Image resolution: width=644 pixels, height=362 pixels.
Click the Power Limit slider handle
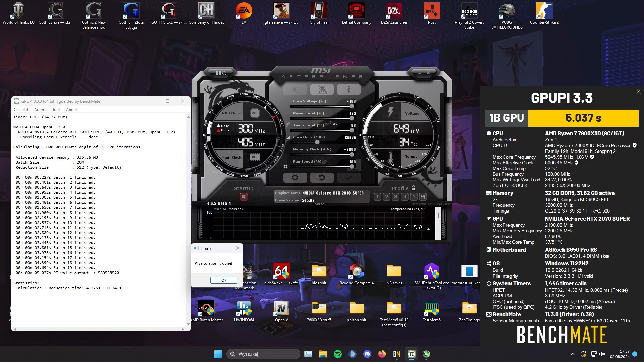(352, 118)
